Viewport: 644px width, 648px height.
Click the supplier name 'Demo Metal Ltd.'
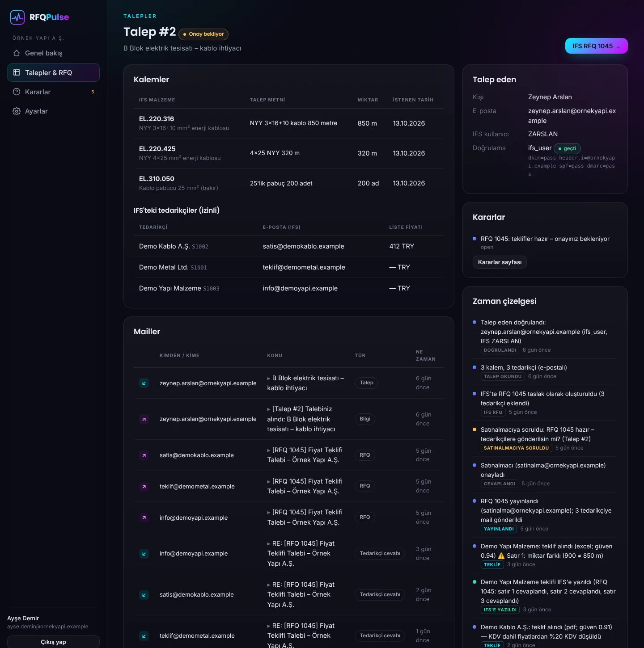point(164,267)
